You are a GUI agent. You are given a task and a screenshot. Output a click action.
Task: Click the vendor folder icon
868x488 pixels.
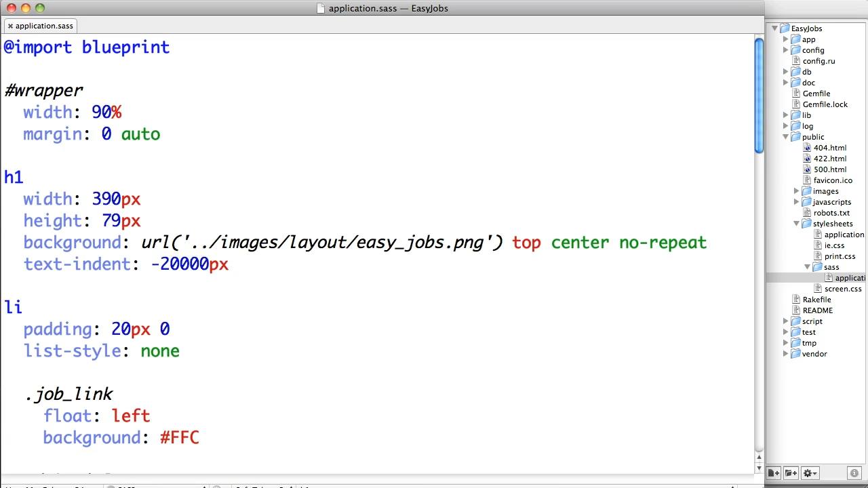click(796, 354)
